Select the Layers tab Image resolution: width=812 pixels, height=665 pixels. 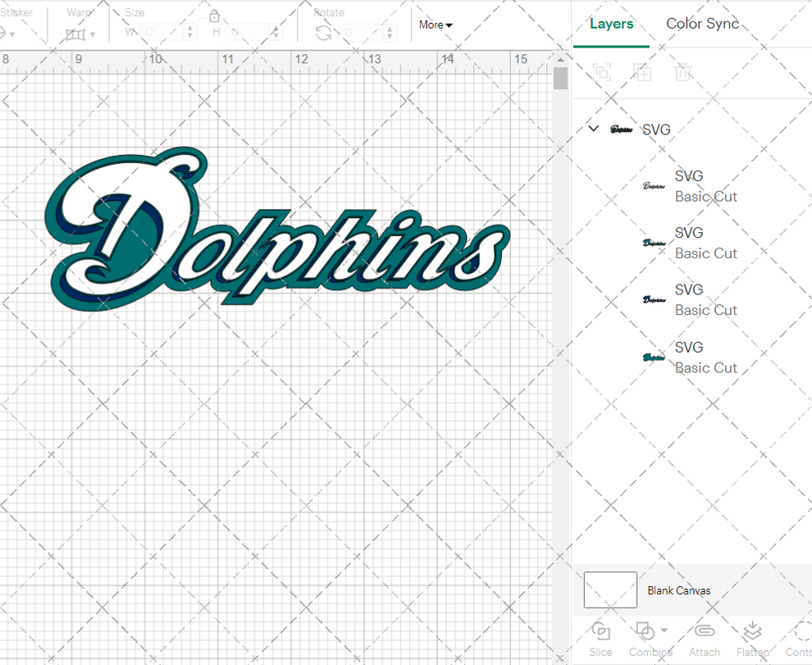[x=610, y=24]
